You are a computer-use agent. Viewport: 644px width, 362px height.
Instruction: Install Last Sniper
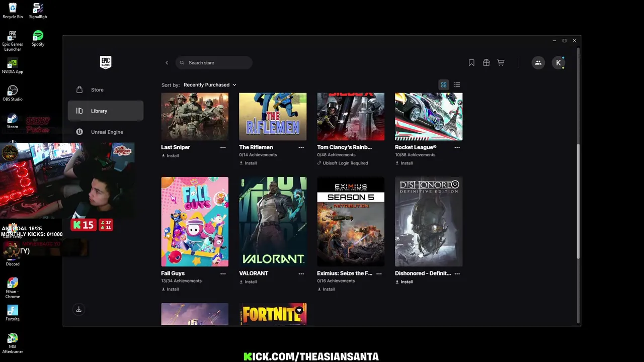point(170,156)
